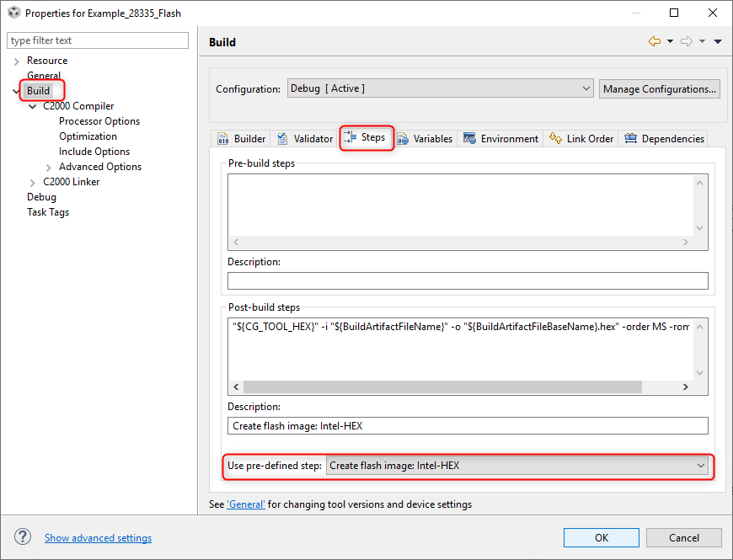The width and height of the screenshot is (733, 560).
Task: Click the back navigation arrow icon
Action: 655,41
